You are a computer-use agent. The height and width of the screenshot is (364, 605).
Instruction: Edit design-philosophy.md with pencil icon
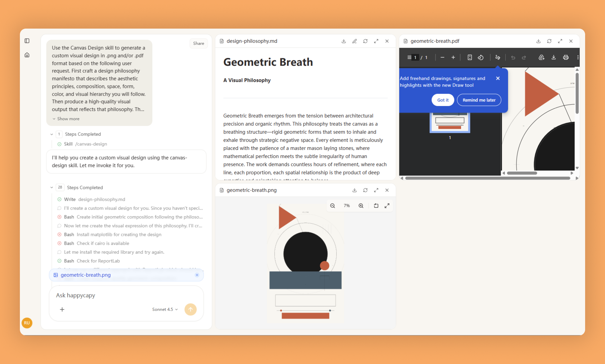tap(354, 41)
